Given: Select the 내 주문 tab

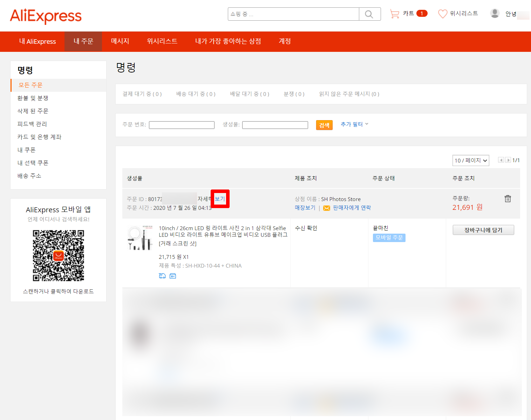Looking at the screenshot, I should pyautogui.click(x=83, y=41).
